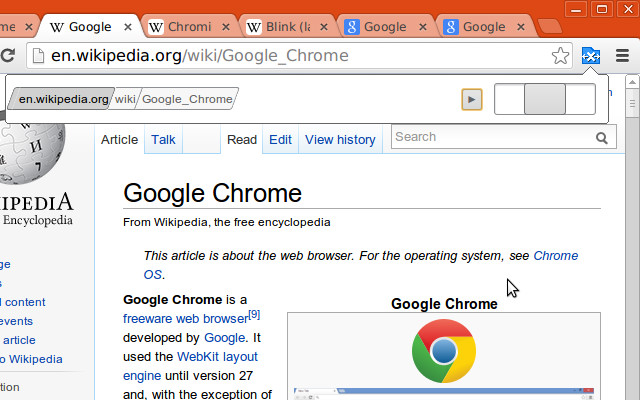Open the citation [9] reference

click(x=254, y=314)
